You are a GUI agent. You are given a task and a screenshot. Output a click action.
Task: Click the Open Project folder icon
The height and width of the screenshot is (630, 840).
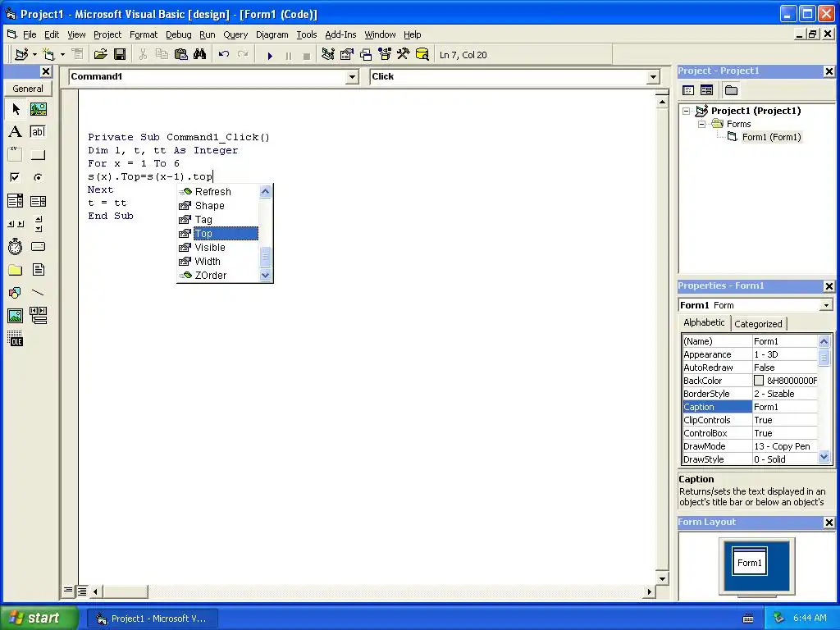pyautogui.click(x=100, y=55)
